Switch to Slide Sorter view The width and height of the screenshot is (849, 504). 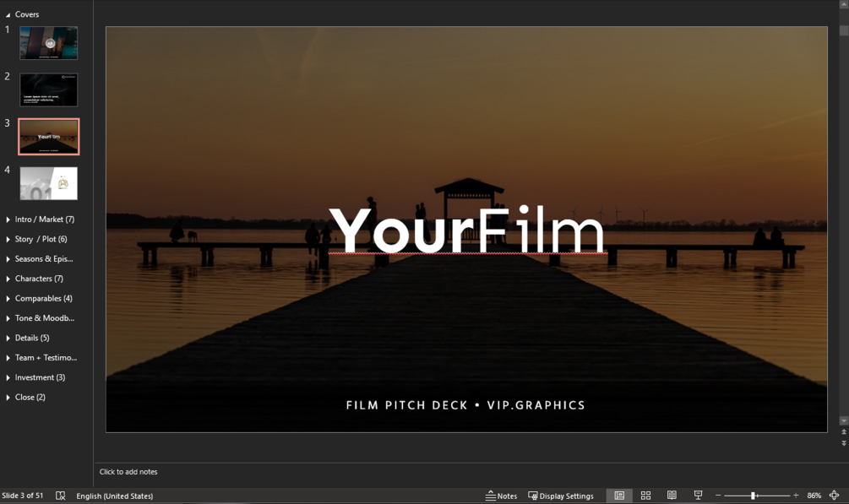click(645, 496)
